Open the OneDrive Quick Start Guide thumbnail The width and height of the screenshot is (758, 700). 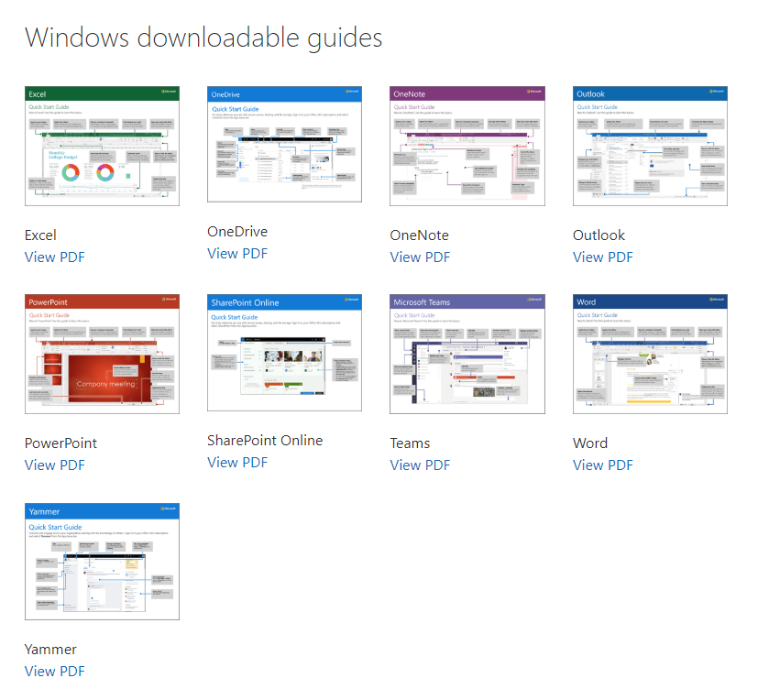[x=284, y=144]
